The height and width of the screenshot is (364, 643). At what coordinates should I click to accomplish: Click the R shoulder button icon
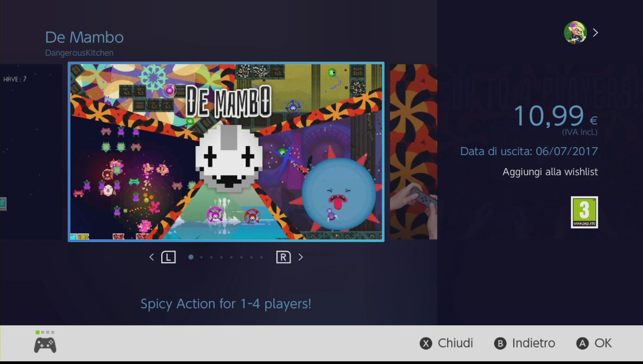[283, 257]
